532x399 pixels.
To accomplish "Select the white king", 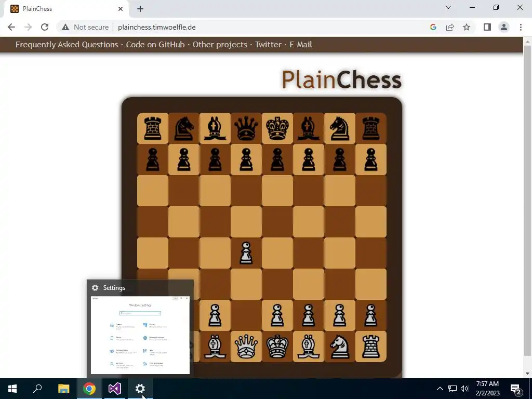I will click(x=277, y=347).
